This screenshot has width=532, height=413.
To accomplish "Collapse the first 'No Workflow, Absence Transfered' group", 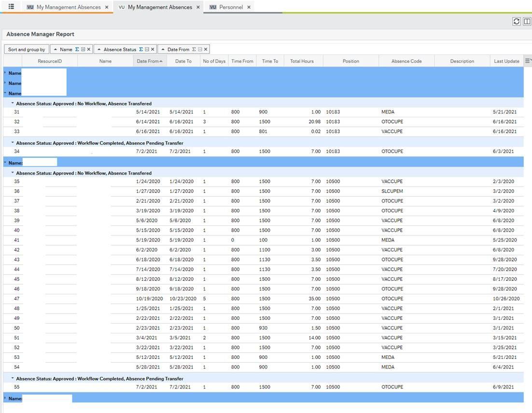I will [13, 103].
